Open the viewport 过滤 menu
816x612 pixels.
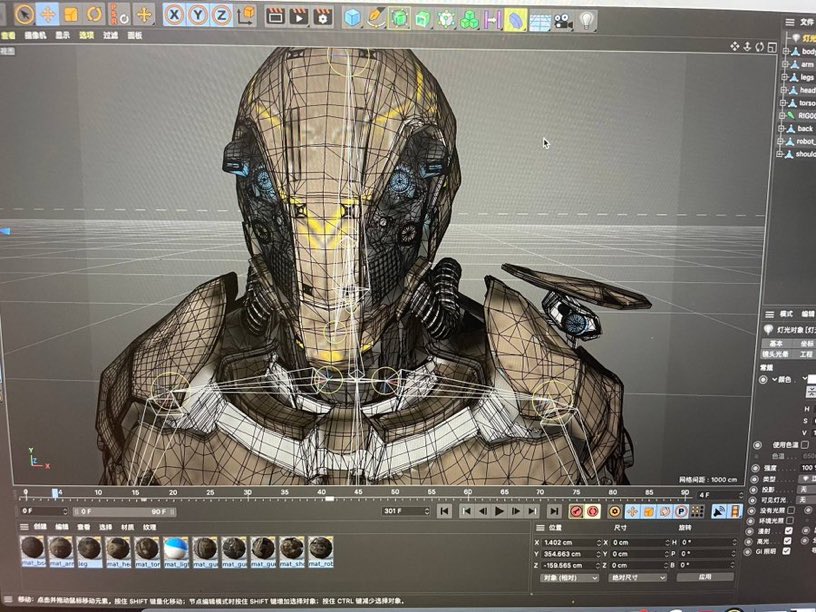[110, 35]
